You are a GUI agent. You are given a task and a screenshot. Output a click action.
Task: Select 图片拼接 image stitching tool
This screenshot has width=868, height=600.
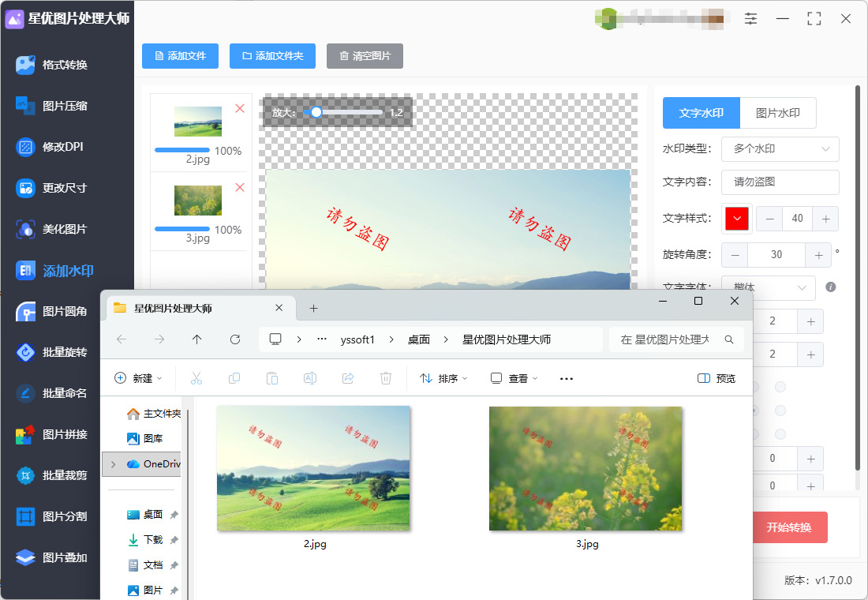coord(52,434)
